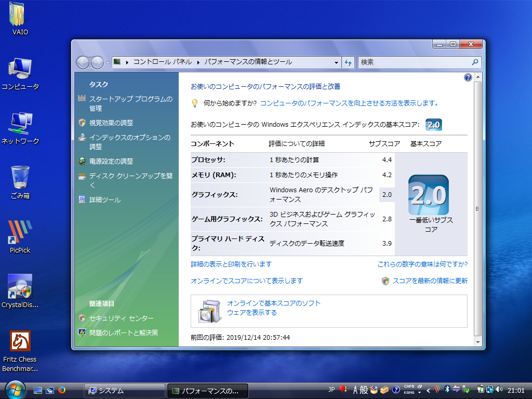
Task: Click the control panel icon in address bar
Action: point(117,62)
